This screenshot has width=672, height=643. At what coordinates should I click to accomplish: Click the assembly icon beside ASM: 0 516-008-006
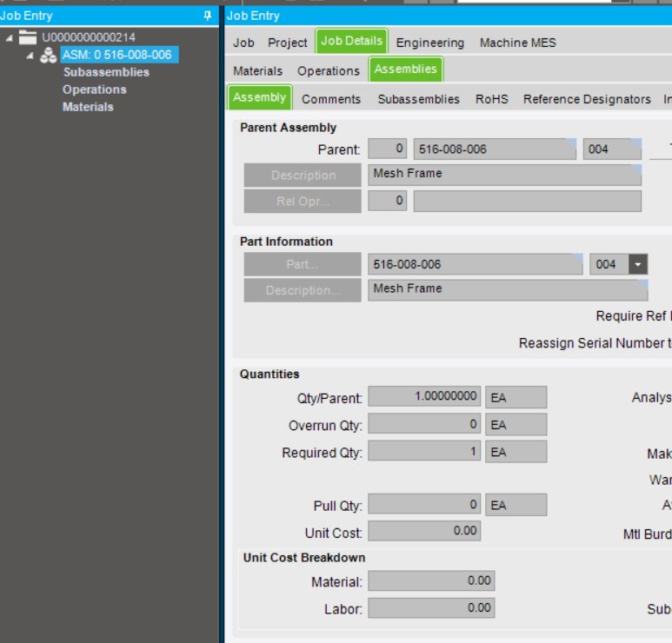pyautogui.click(x=49, y=56)
